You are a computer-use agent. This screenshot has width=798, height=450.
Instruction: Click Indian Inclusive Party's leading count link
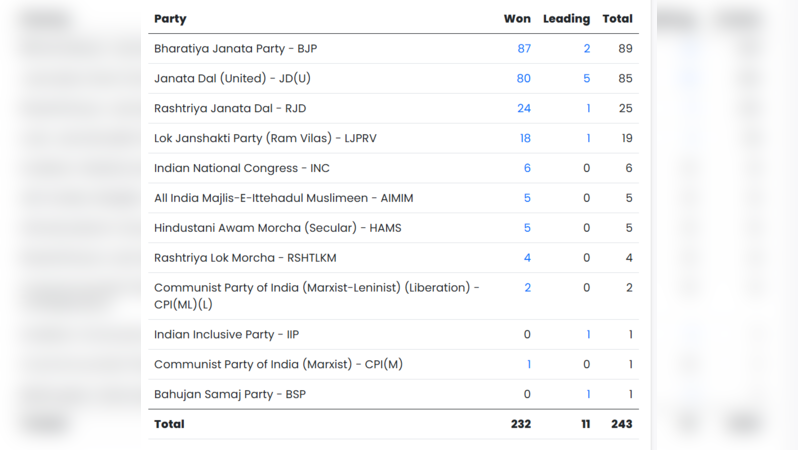pos(588,335)
